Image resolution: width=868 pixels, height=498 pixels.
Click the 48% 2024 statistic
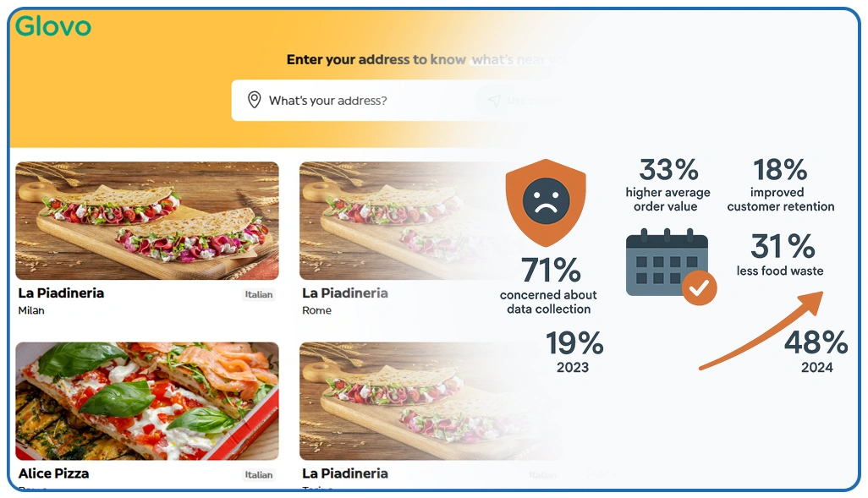pos(816,343)
